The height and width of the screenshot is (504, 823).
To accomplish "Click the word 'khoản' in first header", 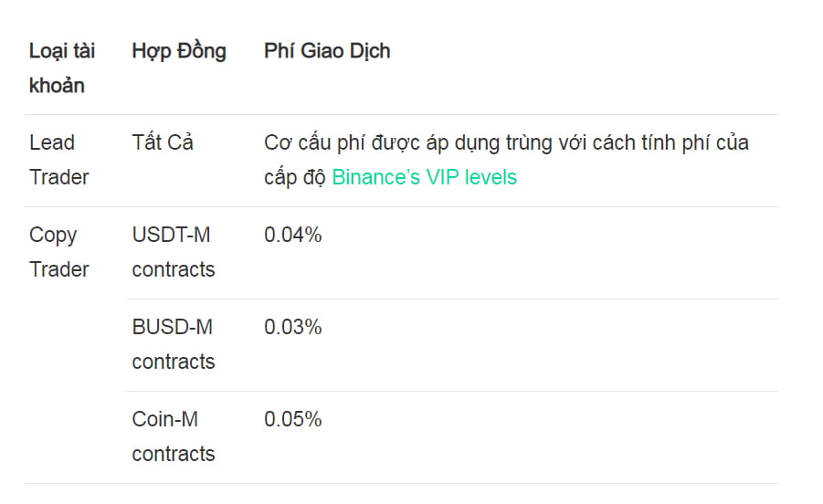I will [x=57, y=86].
